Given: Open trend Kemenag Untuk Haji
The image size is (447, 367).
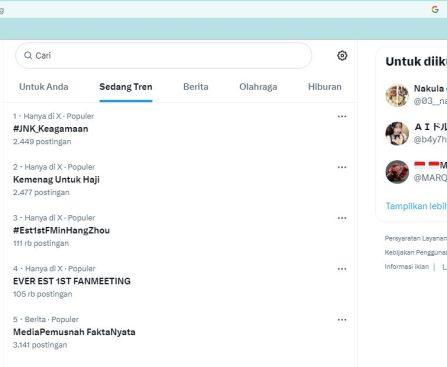Looking at the screenshot, I should point(56,180).
